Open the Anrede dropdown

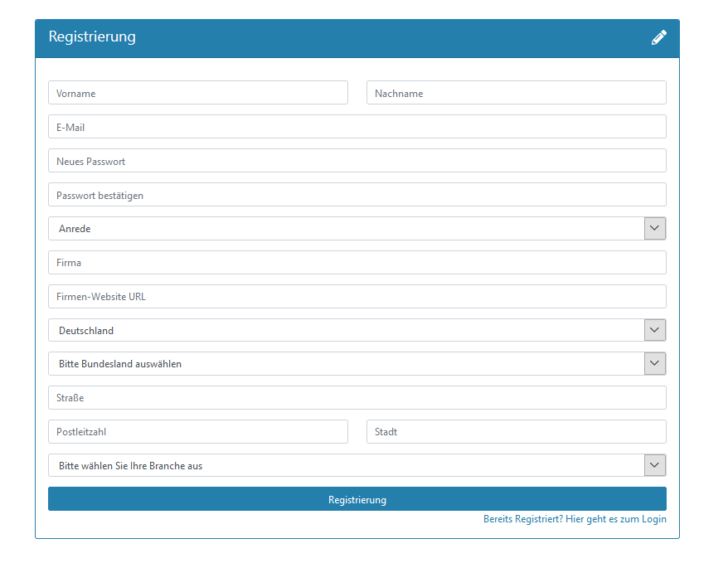coord(357,228)
